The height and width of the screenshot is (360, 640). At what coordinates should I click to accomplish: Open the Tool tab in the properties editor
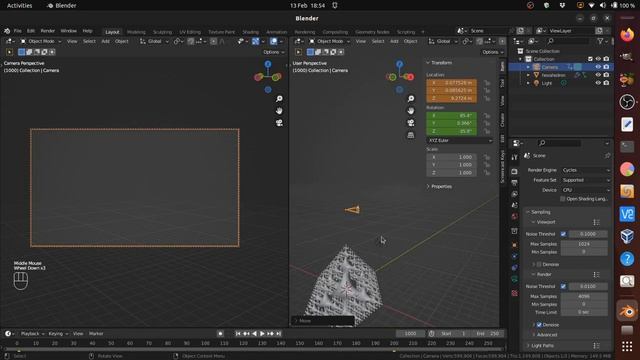tap(514, 157)
